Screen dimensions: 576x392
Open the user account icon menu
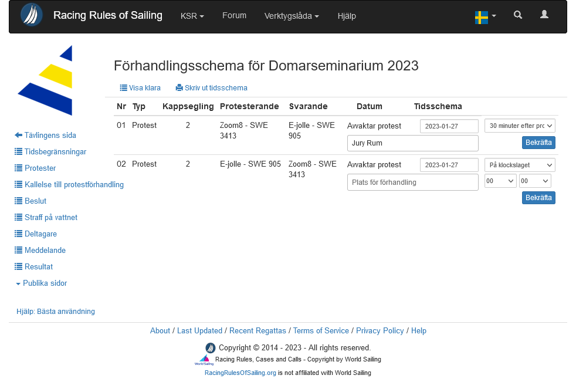point(544,15)
